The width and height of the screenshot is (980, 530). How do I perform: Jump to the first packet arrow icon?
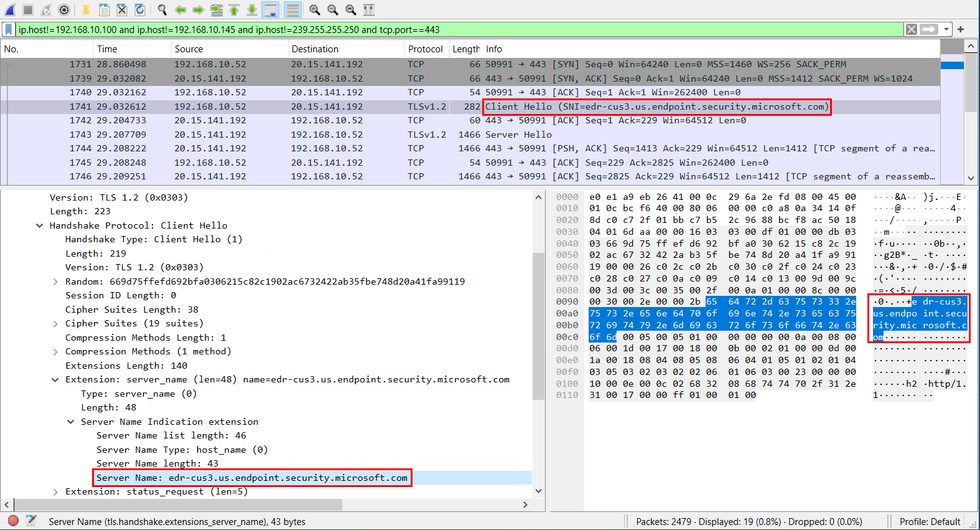pyautogui.click(x=234, y=10)
